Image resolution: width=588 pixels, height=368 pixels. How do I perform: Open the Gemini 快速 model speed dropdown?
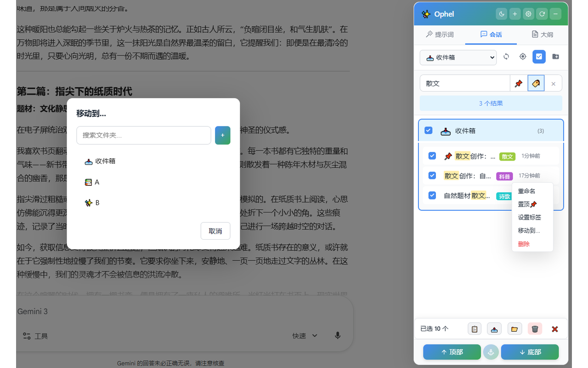pyautogui.click(x=304, y=336)
